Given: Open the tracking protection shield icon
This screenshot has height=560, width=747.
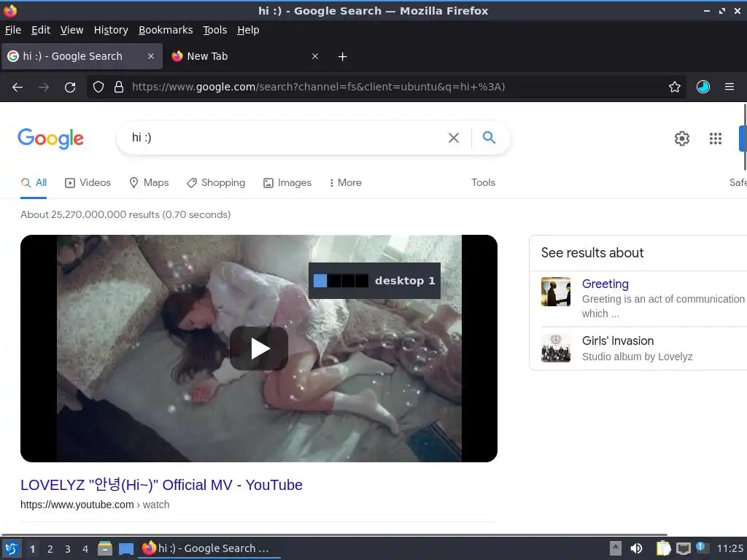Looking at the screenshot, I should pos(98,87).
